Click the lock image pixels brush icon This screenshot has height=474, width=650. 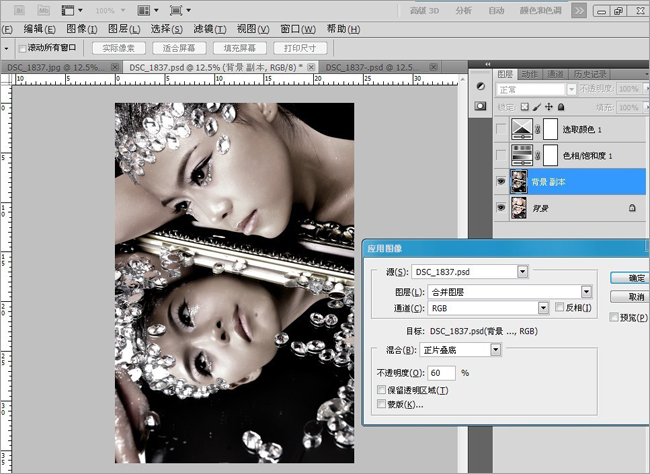(535, 104)
